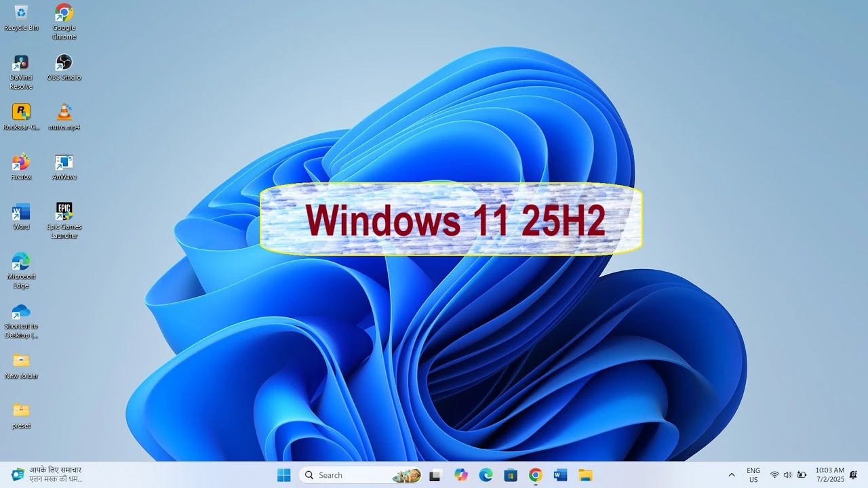Open Microsoft Store from the taskbar

pyautogui.click(x=511, y=475)
